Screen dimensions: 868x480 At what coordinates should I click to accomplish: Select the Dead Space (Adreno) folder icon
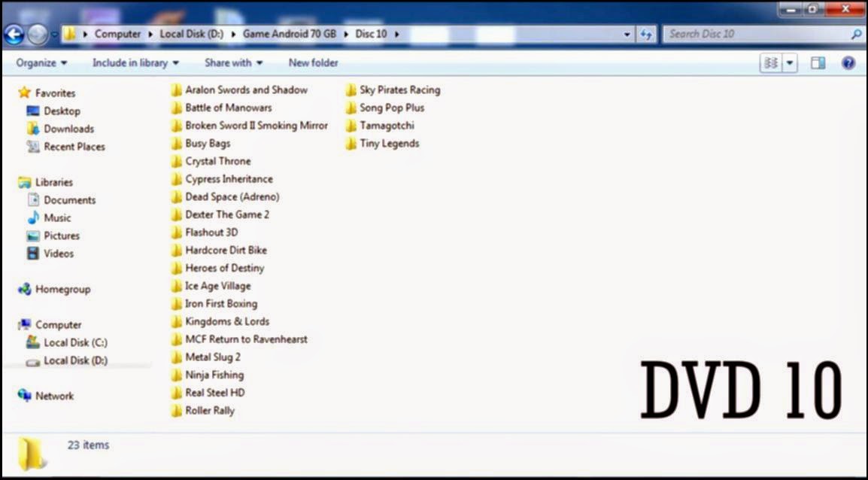coord(177,196)
